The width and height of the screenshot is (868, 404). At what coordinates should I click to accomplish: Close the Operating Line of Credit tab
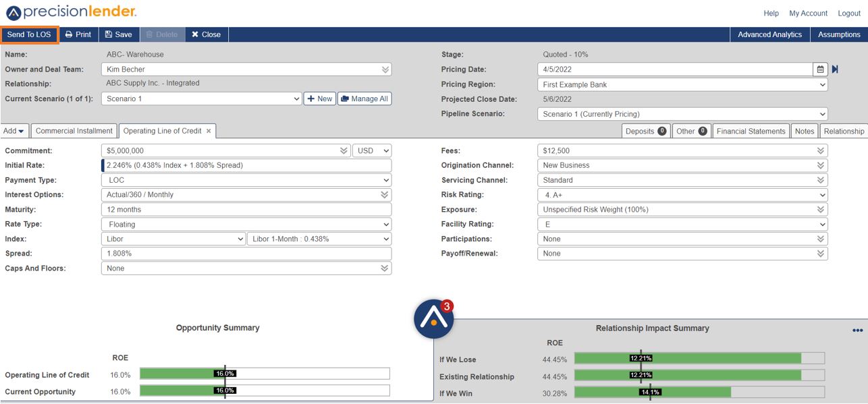point(209,131)
